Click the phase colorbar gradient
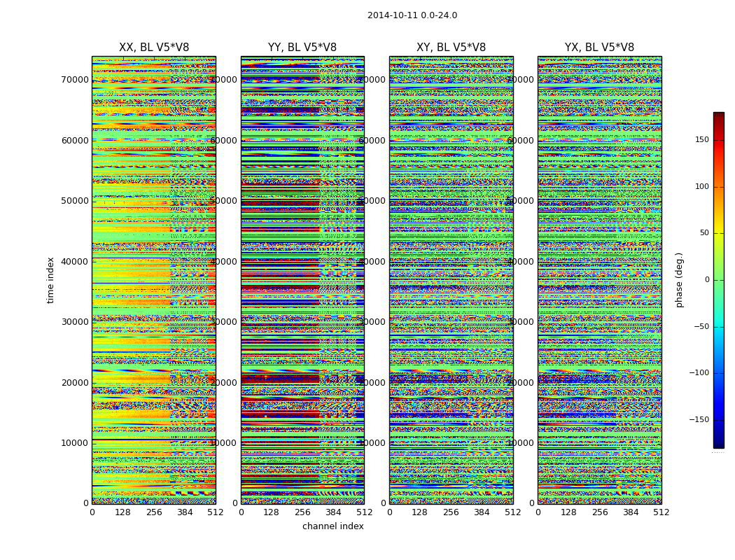 718,280
